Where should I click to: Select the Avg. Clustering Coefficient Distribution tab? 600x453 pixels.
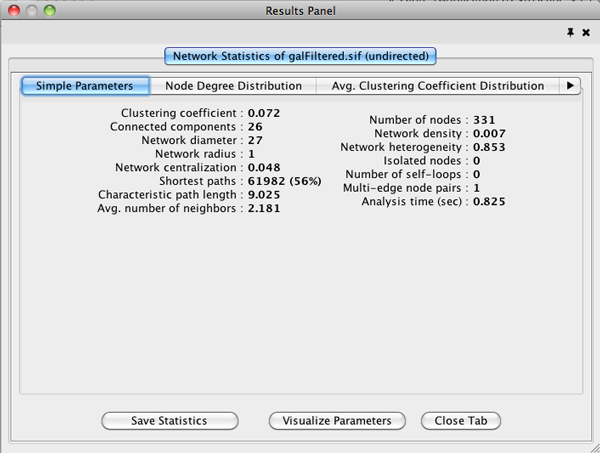[x=437, y=86]
